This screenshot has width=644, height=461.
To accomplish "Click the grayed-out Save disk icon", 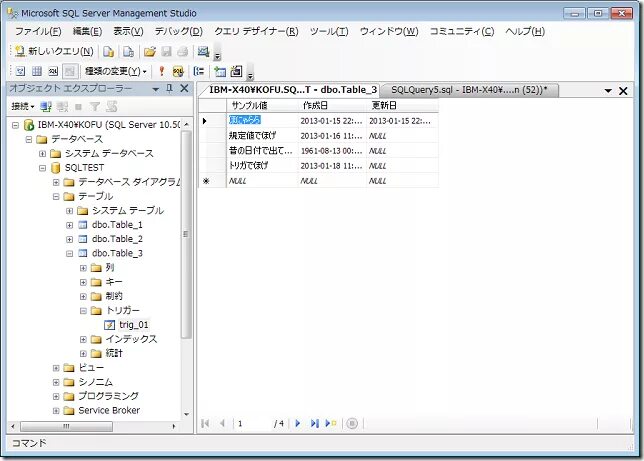I will click(x=166, y=51).
